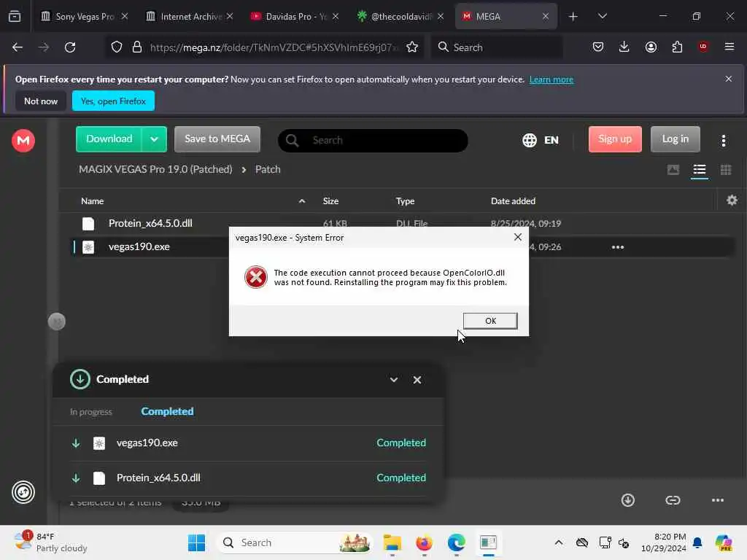Click Yes, open Firefox button

tap(113, 101)
